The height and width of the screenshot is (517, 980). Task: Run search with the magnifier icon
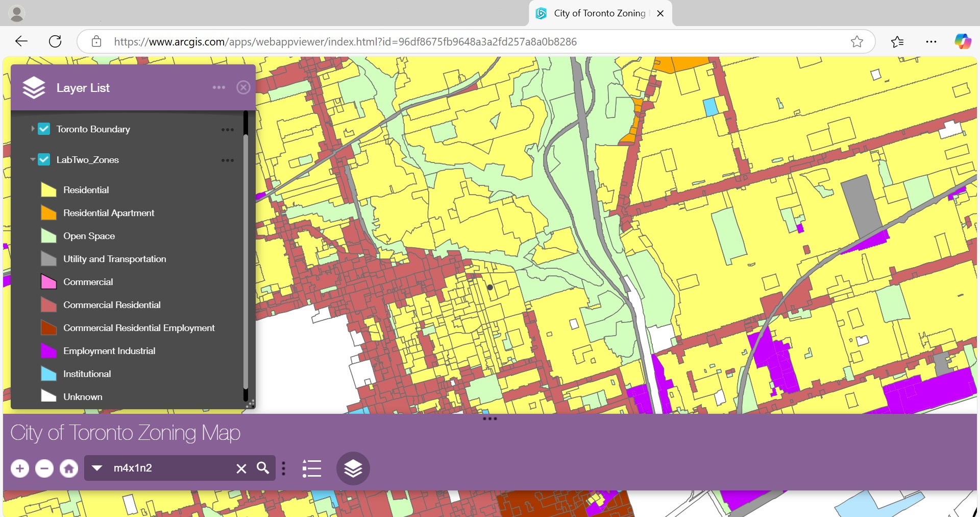(263, 467)
